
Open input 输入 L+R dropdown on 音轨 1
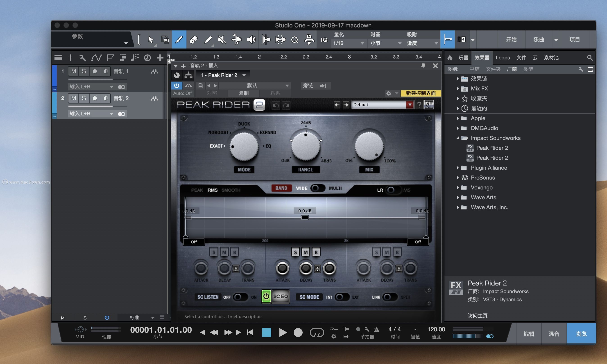(91, 87)
